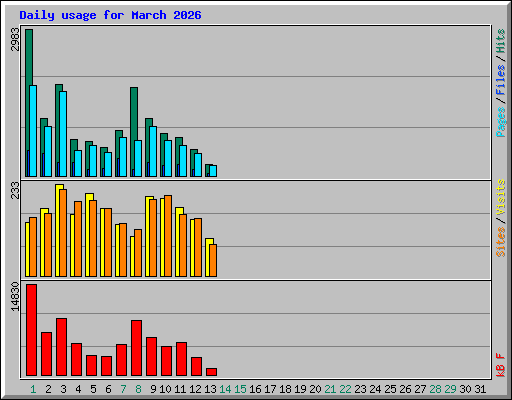Click x-axis day label 1

33,389
